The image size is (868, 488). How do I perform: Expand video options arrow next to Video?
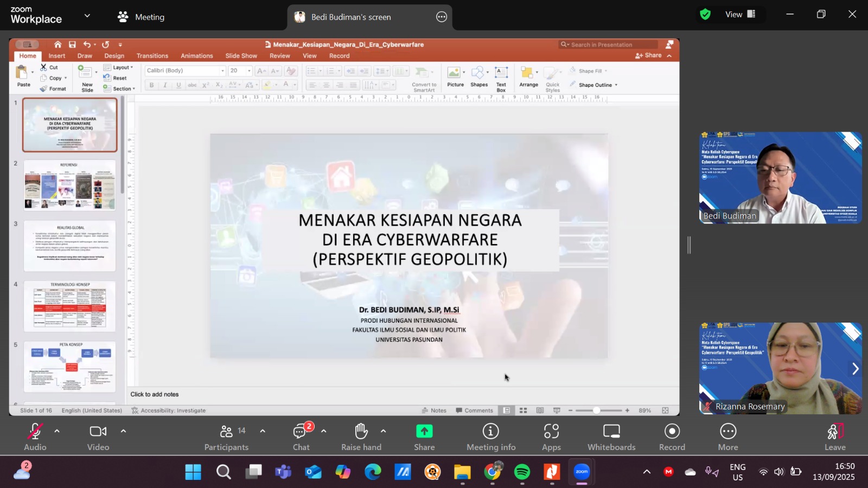coord(123,431)
